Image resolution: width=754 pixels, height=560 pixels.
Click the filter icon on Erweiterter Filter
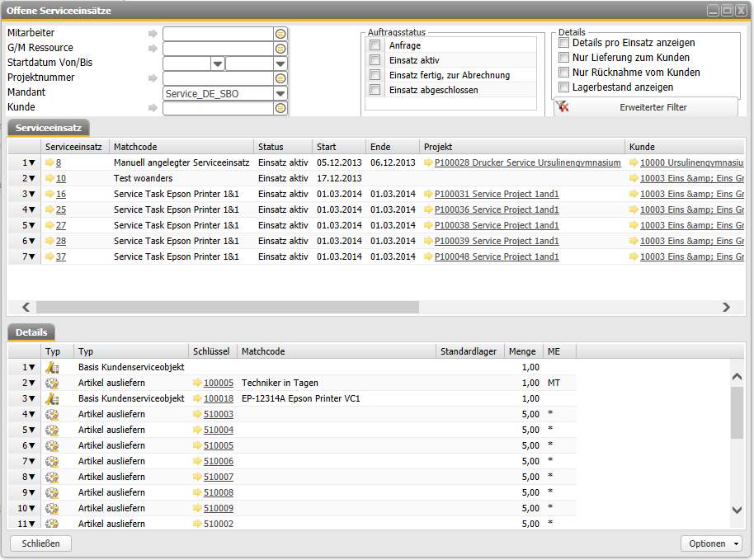(563, 106)
